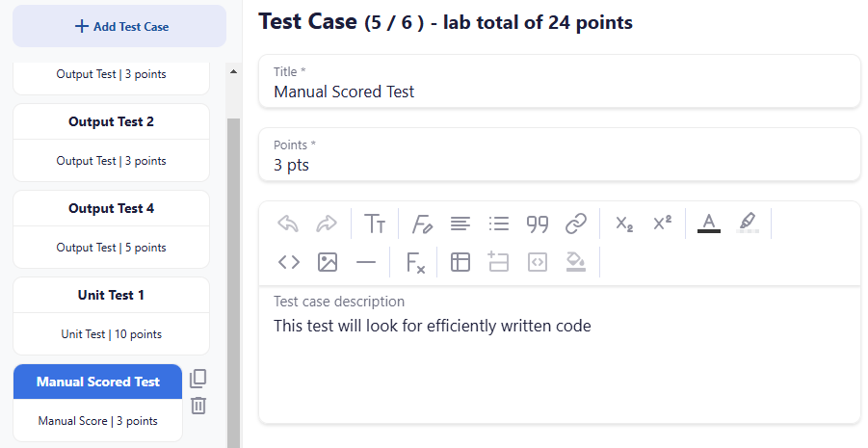The height and width of the screenshot is (448, 868).
Task: Duplicate the Manual Scored Test case
Action: [198, 379]
